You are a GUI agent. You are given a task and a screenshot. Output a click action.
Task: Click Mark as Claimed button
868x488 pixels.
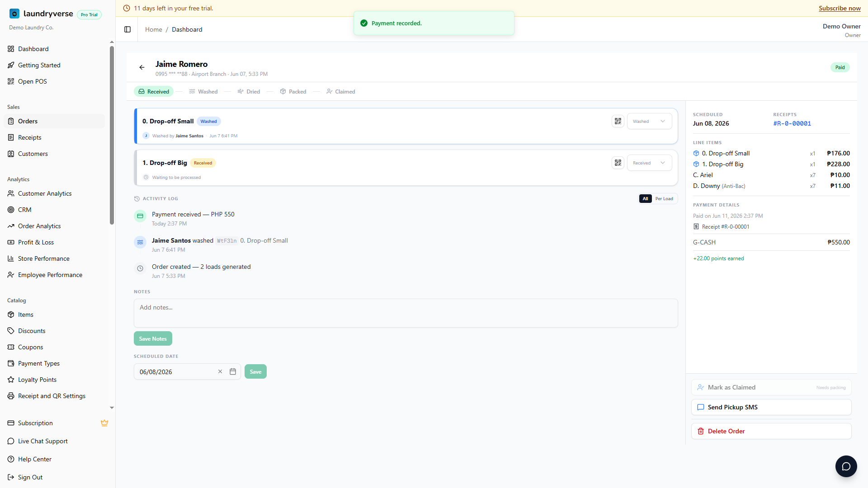coord(771,387)
